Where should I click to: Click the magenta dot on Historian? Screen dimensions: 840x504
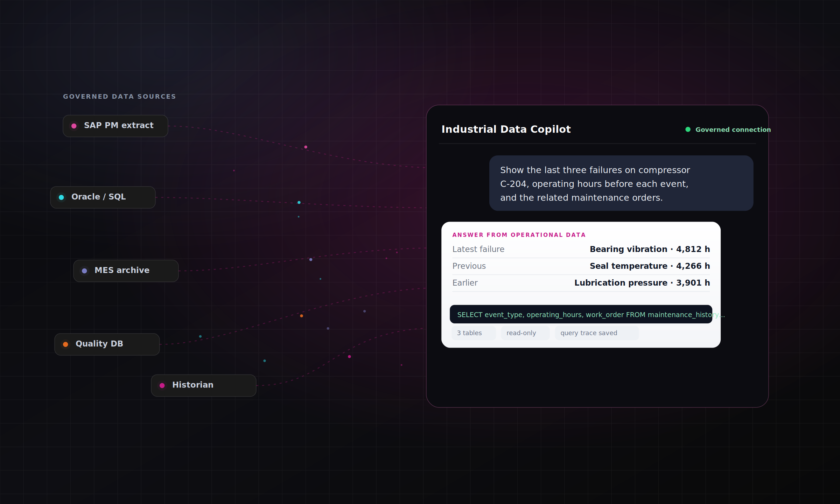(162, 385)
